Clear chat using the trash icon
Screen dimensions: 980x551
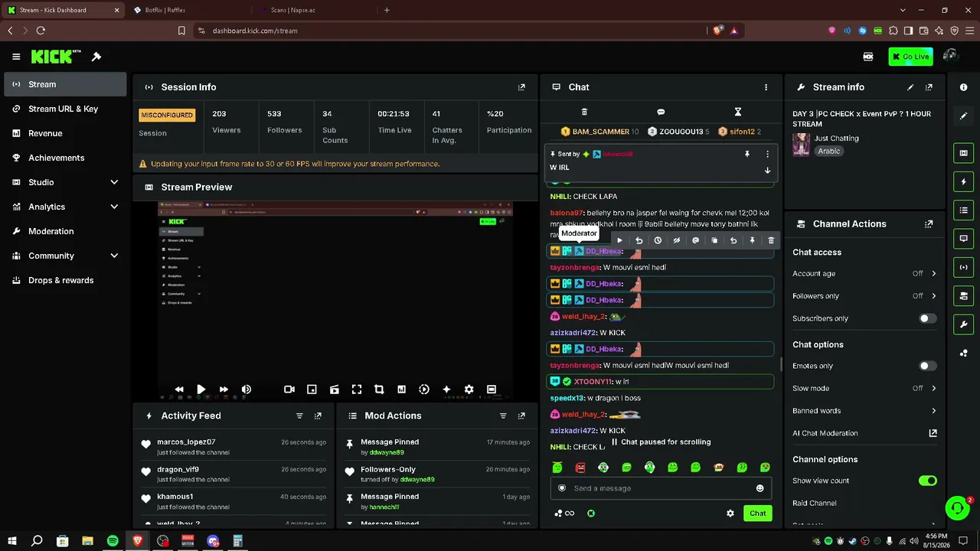tap(584, 112)
